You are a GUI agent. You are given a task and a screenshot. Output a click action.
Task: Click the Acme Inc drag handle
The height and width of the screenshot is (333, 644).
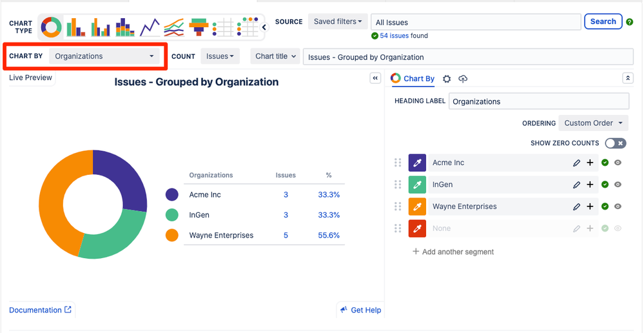(398, 163)
